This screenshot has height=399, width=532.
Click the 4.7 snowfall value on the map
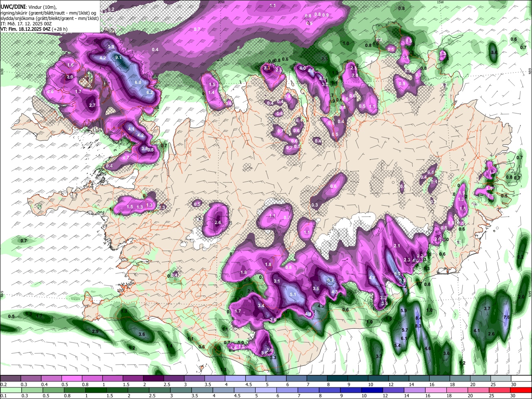pos(372,278)
